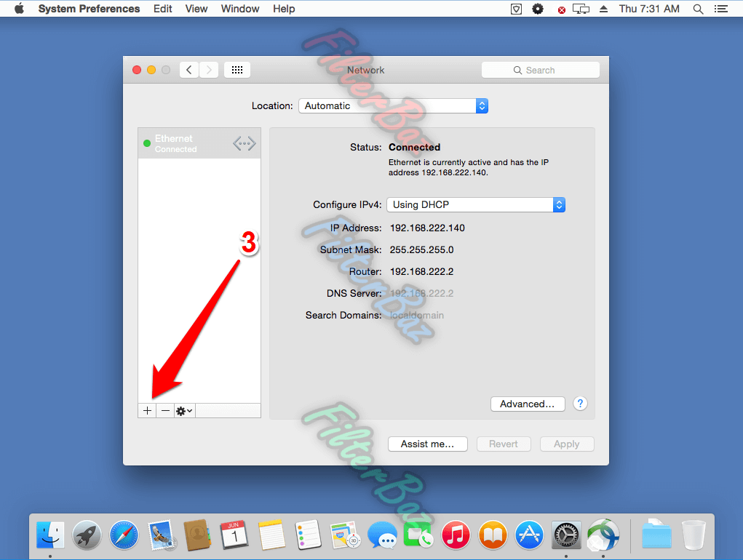Add a new network service with plus icon
This screenshot has height=560, width=743.
146,409
